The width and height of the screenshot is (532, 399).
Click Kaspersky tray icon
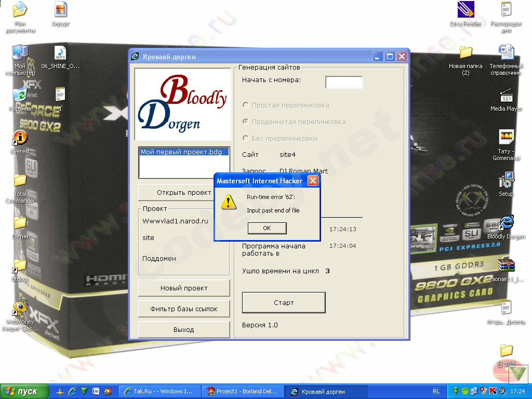pos(493,391)
